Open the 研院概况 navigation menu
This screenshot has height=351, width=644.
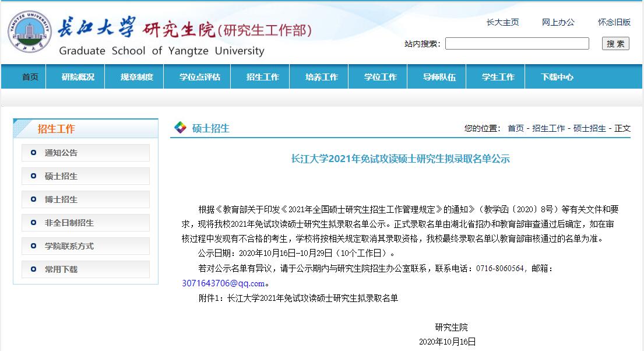pyautogui.click(x=78, y=77)
